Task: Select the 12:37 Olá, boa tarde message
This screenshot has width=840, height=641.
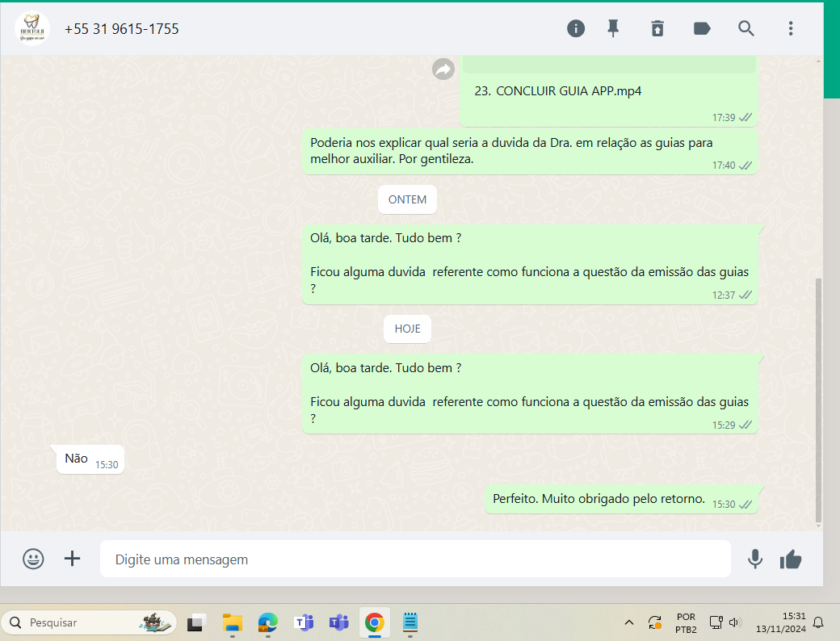Action: [530, 265]
